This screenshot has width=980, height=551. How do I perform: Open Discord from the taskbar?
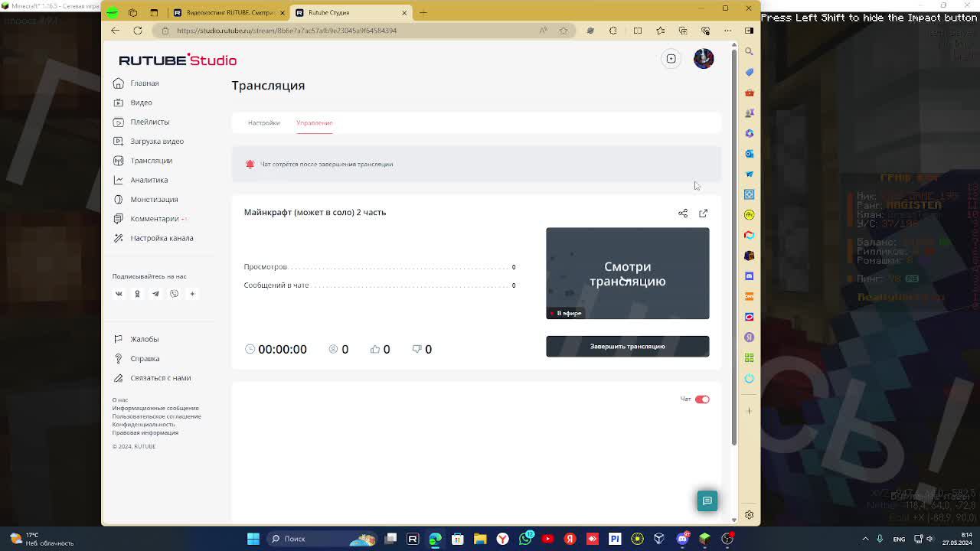[682, 539]
